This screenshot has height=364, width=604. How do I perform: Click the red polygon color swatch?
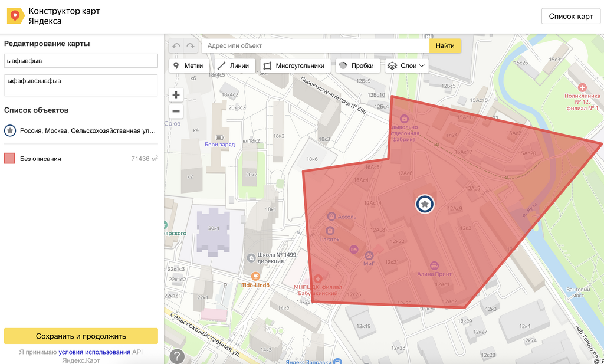(x=9, y=159)
